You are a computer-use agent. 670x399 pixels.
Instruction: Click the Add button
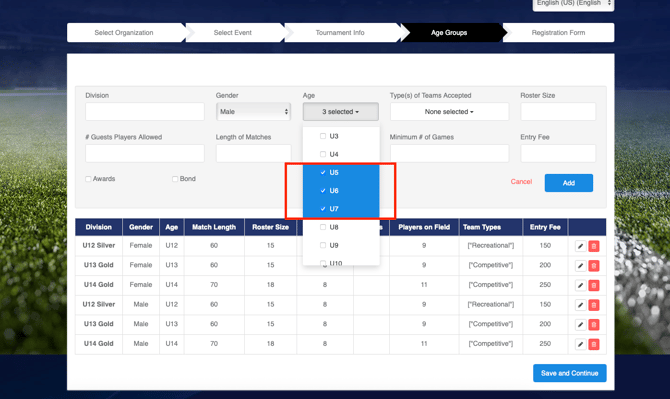tap(569, 183)
